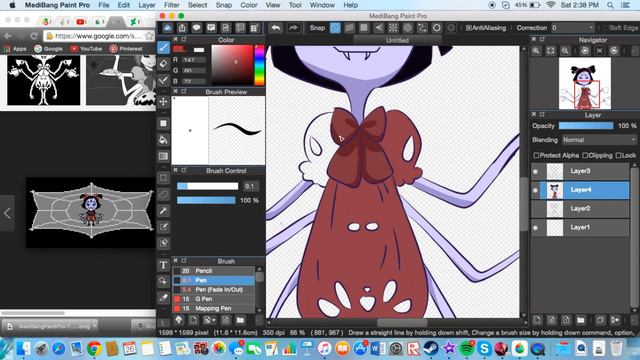Click the speech bubble icon in toolbar

196,28
